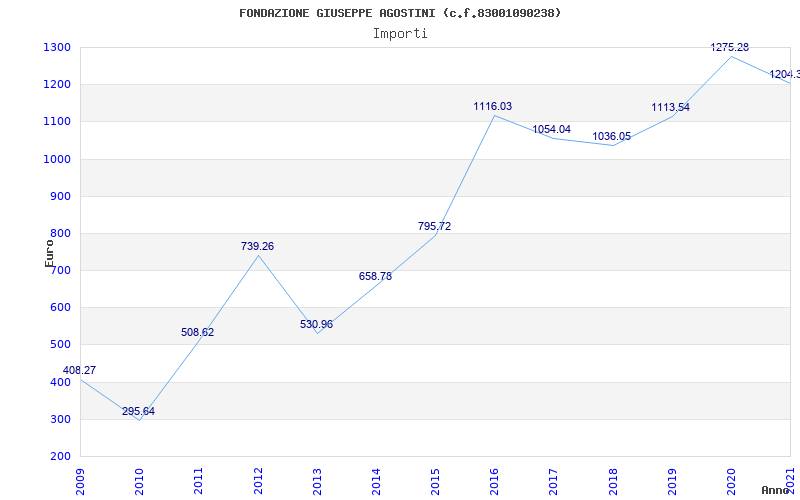800x500 pixels.
Task: Click the 295.64 data label
Action: click(138, 411)
